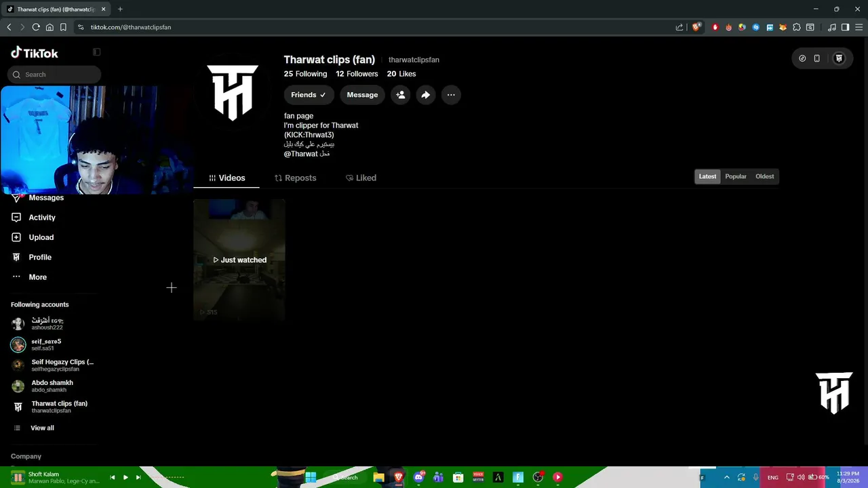View the 25 Following list
Screen dimensions: 868x488
pyautogui.click(x=305, y=74)
